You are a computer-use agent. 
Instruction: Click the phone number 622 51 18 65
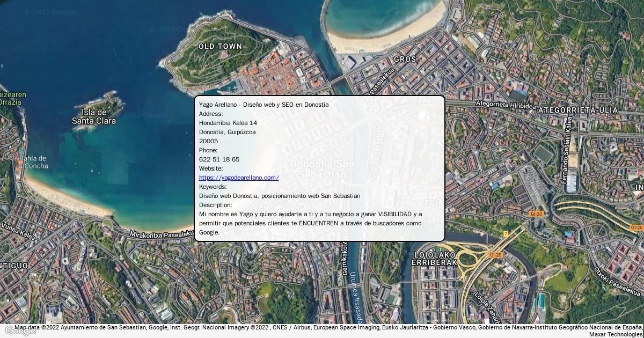pos(219,159)
